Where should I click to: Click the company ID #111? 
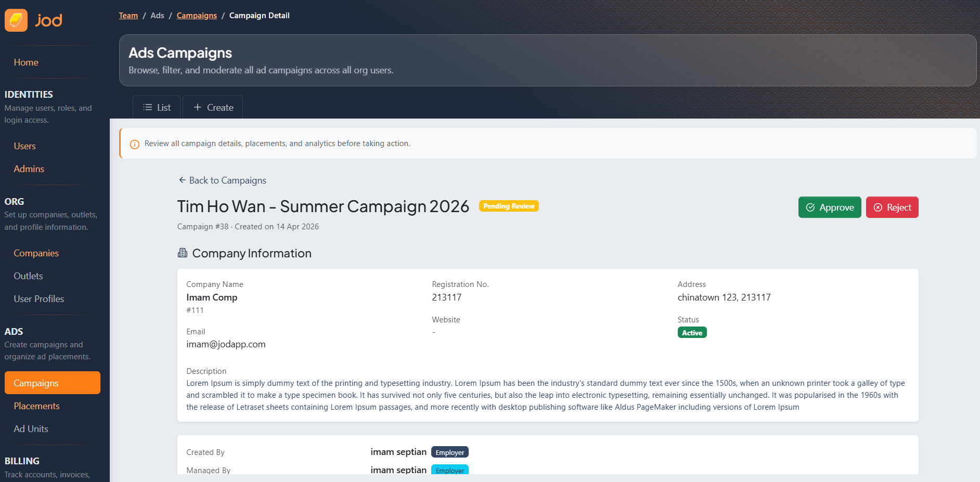pos(195,310)
